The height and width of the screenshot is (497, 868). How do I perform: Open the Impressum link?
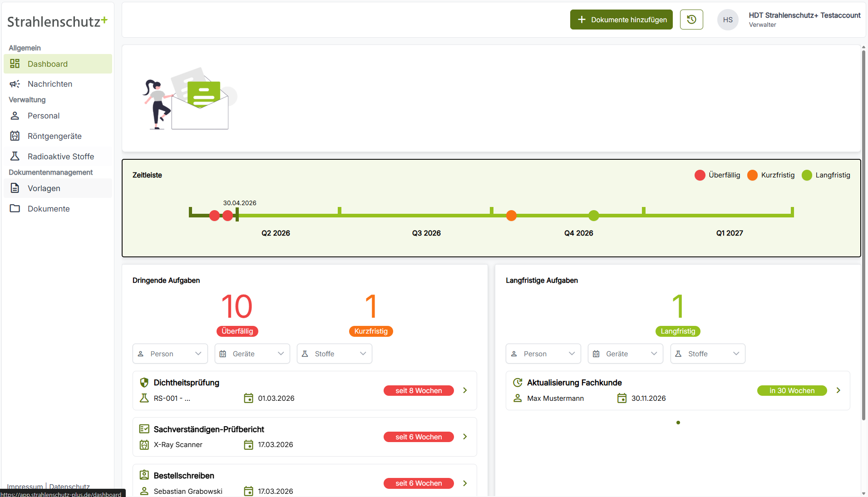pyautogui.click(x=25, y=487)
